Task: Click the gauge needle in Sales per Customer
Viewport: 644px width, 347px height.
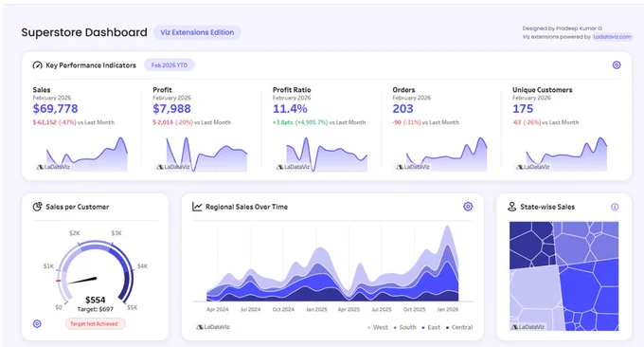Action: 82,281
